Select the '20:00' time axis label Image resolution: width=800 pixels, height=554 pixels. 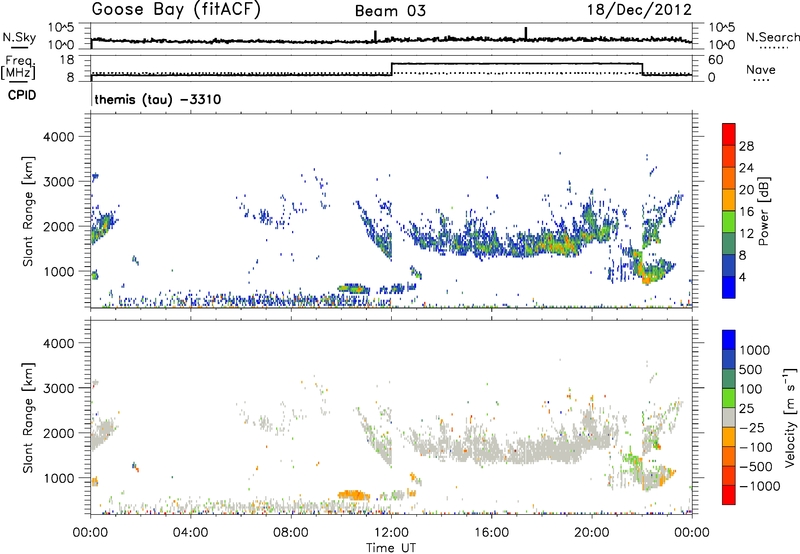click(x=592, y=532)
